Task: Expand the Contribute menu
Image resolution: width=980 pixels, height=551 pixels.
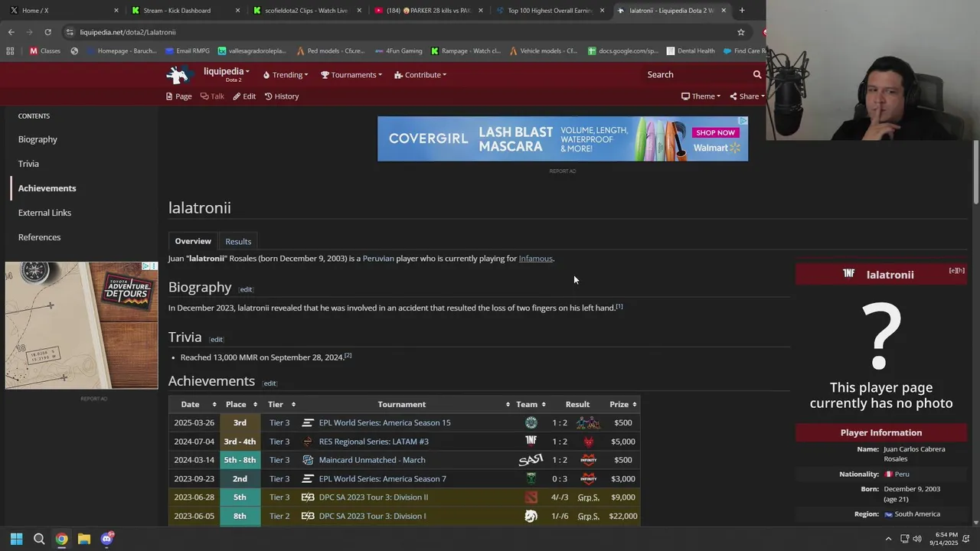Action: point(420,74)
